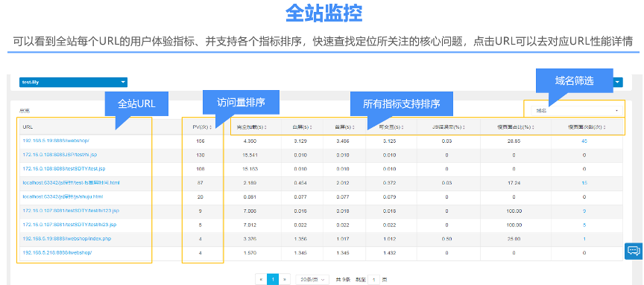Focus the jump-to-page input field
Viewport: 644px width, 285px height.
click(373, 280)
